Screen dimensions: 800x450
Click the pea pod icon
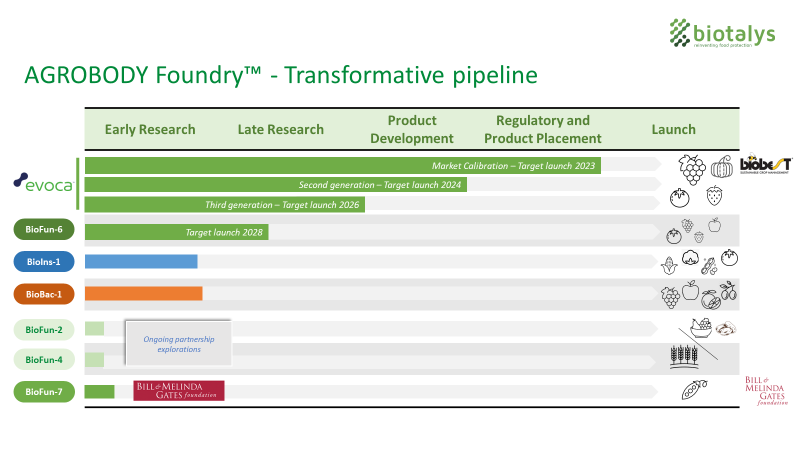(694, 390)
